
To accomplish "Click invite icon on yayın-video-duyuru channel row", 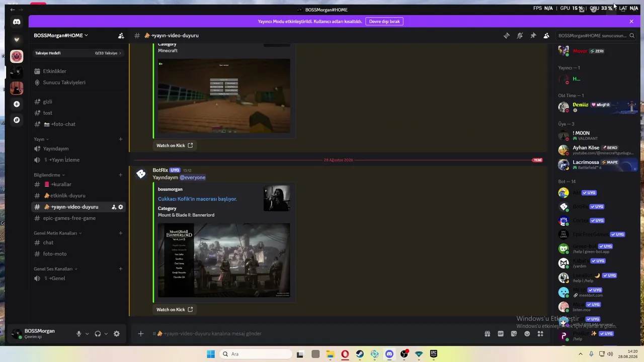I will pyautogui.click(x=114, y=207).
